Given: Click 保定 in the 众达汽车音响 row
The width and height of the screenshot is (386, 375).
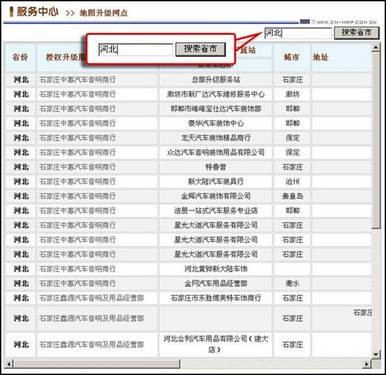Looking at the screenshot, I should pos(292,152).
